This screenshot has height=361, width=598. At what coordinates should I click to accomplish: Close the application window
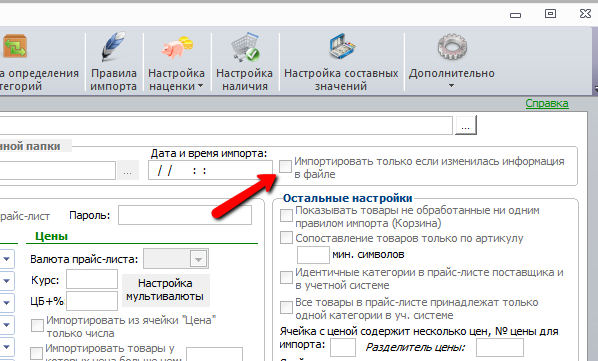tap(585, 14)
